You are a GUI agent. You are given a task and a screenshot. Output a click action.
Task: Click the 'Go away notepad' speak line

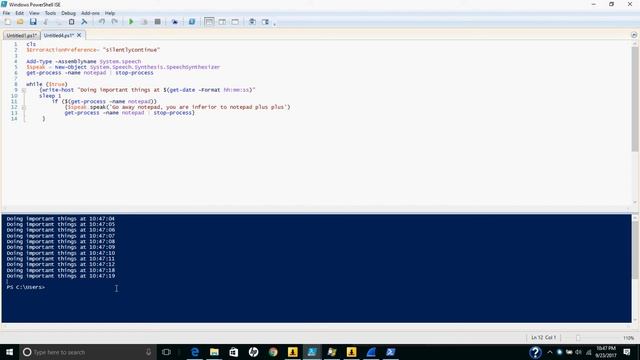178,107
